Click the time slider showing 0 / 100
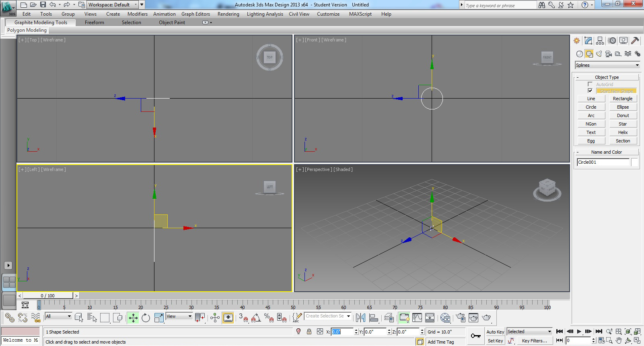The image size is (644, 346). click(47, 296)
